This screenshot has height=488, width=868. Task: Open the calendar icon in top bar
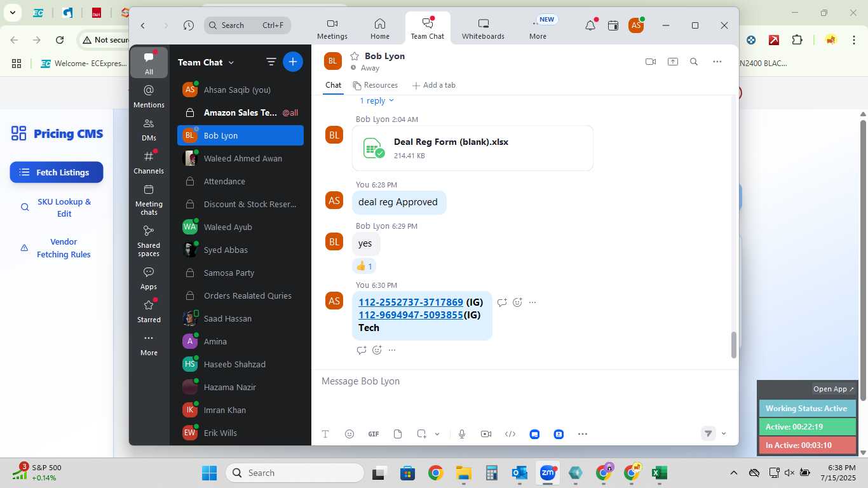[x=613, y=25]
